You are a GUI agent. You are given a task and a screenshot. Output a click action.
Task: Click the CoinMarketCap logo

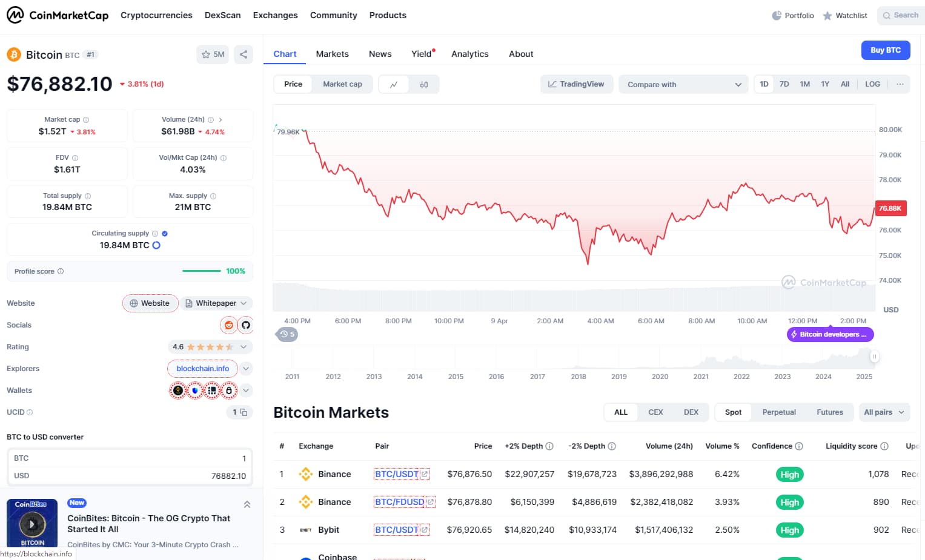[x=58, y=15]
